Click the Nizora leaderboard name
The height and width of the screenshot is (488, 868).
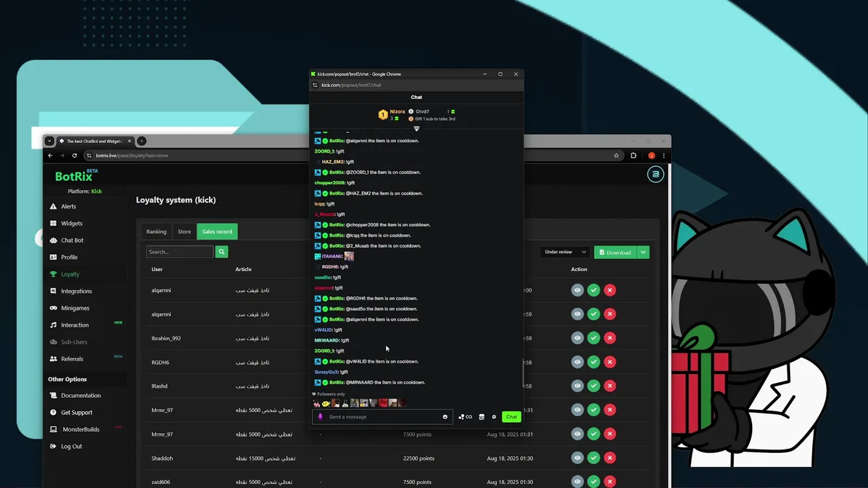tap(397, 111)
